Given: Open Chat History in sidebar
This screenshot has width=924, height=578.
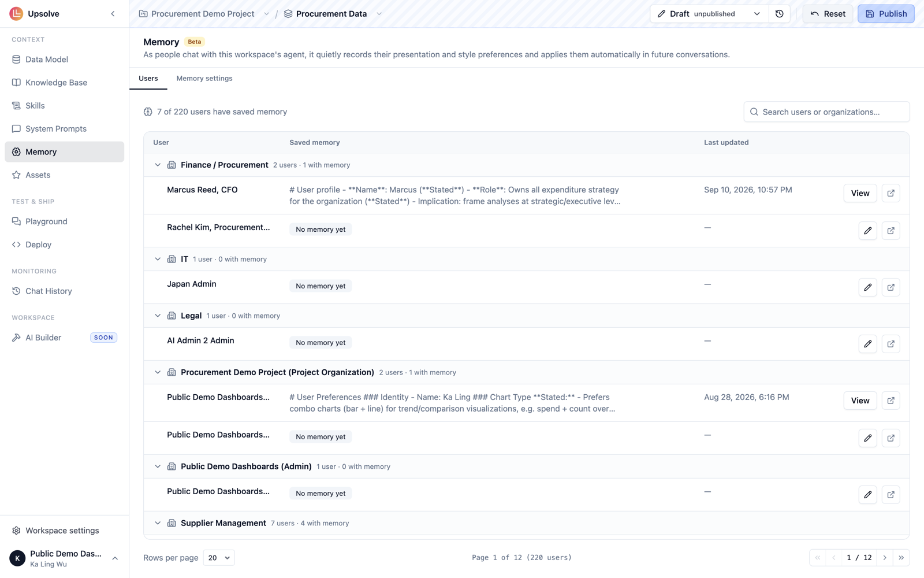Looking at the screenshot, I should 64,291.
